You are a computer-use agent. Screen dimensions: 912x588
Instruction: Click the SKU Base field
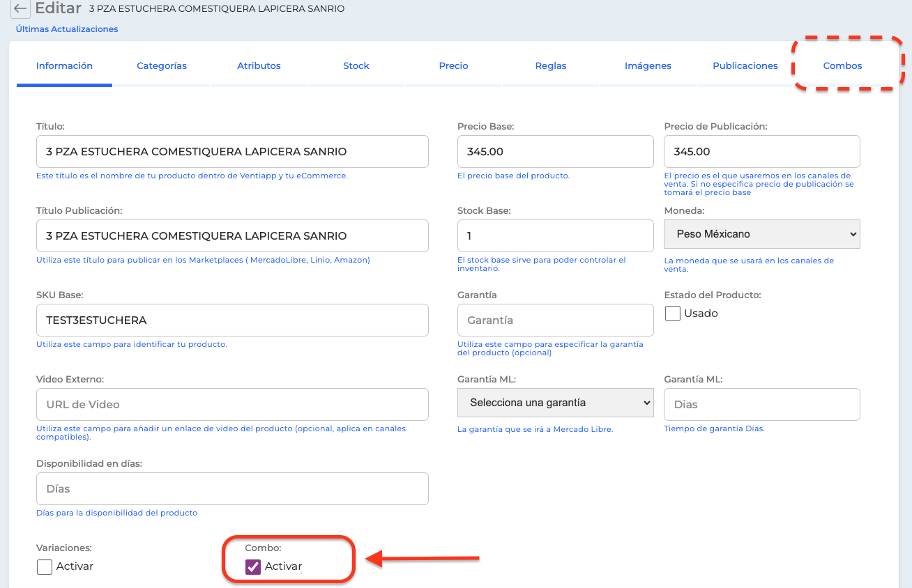(232, 320)
